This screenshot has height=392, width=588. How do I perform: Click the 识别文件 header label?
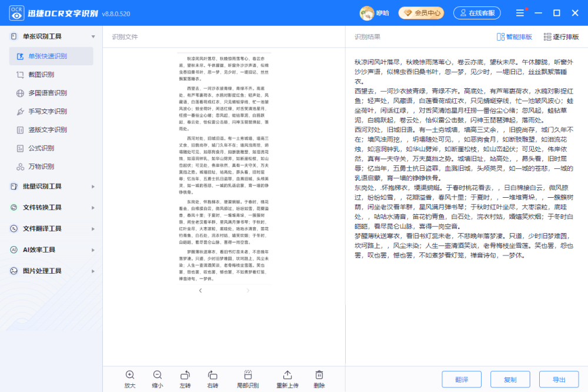point(125,37)
